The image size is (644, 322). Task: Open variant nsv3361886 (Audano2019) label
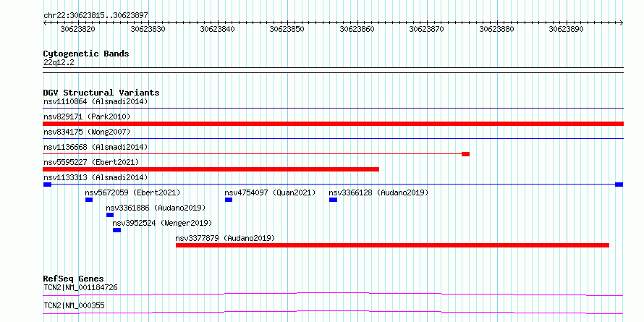[156, 208]
